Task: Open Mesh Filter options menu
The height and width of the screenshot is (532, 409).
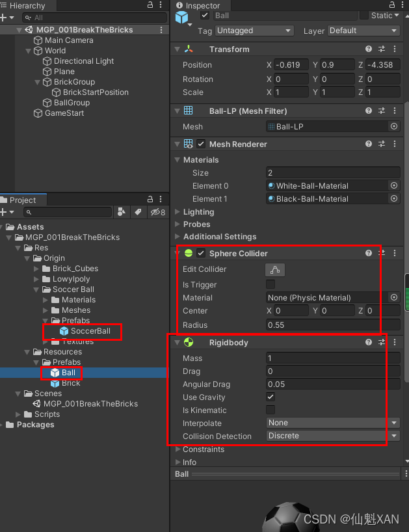Action: tap(395, 111)
